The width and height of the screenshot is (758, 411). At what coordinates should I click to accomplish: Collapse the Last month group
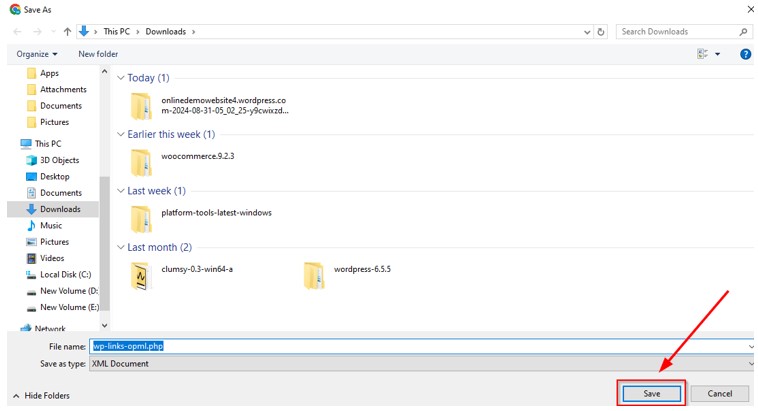click(x=121, y=247)
